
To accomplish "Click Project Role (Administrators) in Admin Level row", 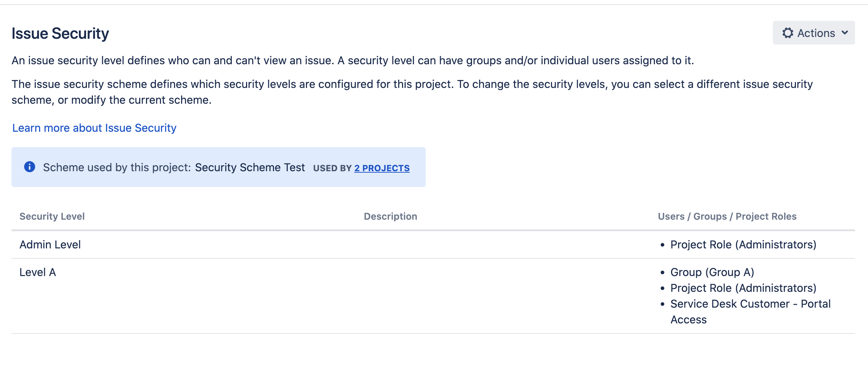I will [743, 245].
